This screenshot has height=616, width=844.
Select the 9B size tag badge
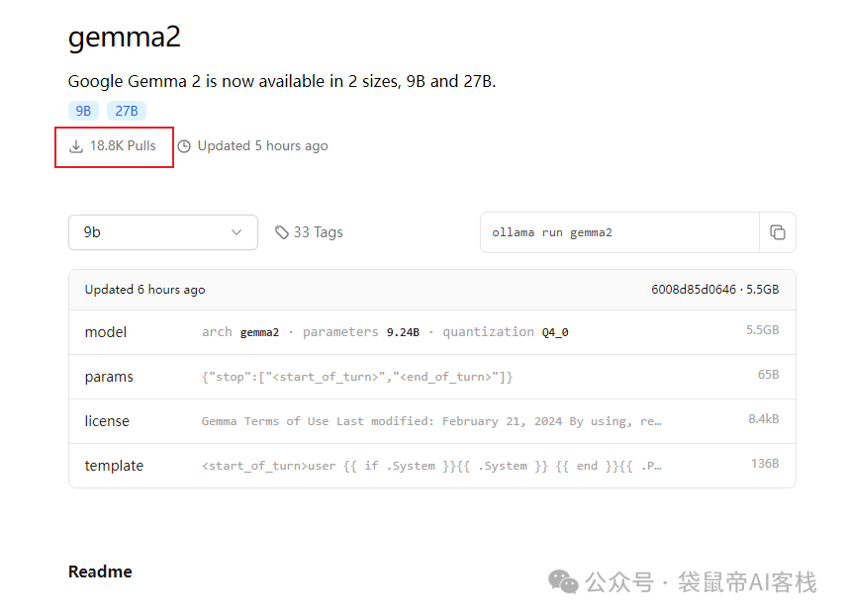pos(83,111)
